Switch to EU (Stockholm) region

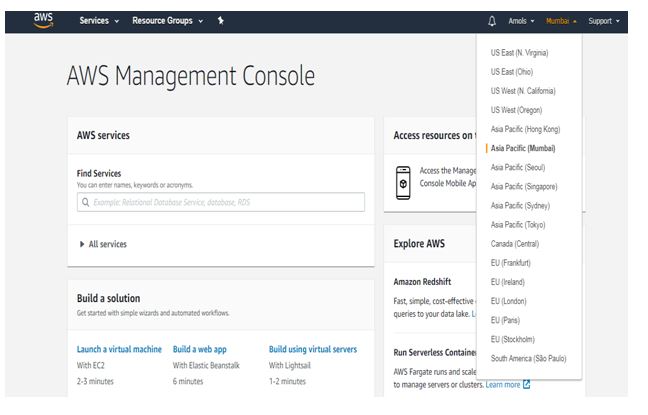pos(512,339)
